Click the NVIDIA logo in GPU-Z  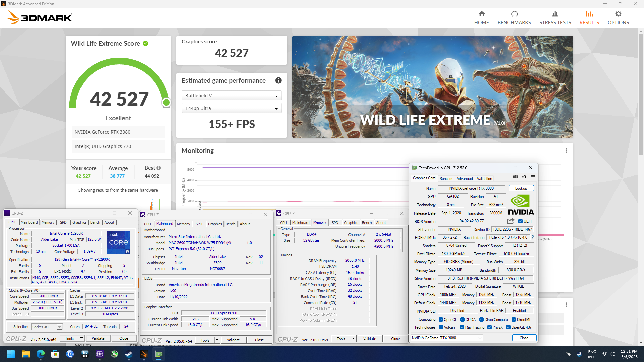tap(521, 205)
